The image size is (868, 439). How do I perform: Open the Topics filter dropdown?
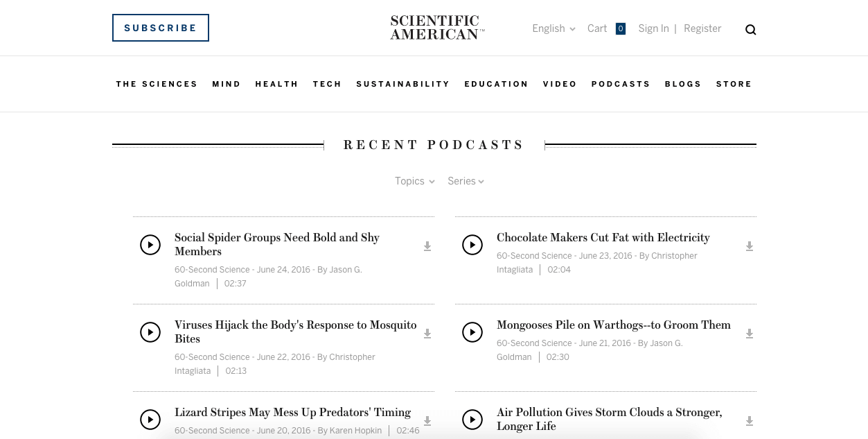coord(415,181)
